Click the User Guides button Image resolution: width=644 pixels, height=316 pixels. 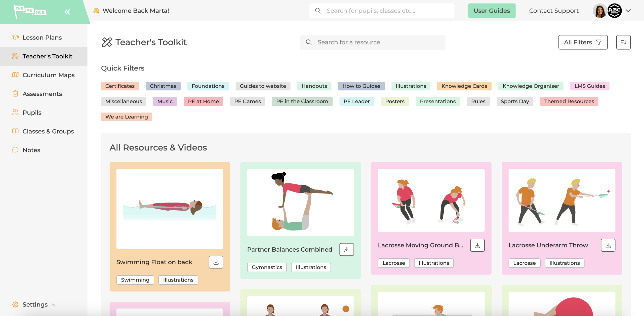click(x=491, y=11)
